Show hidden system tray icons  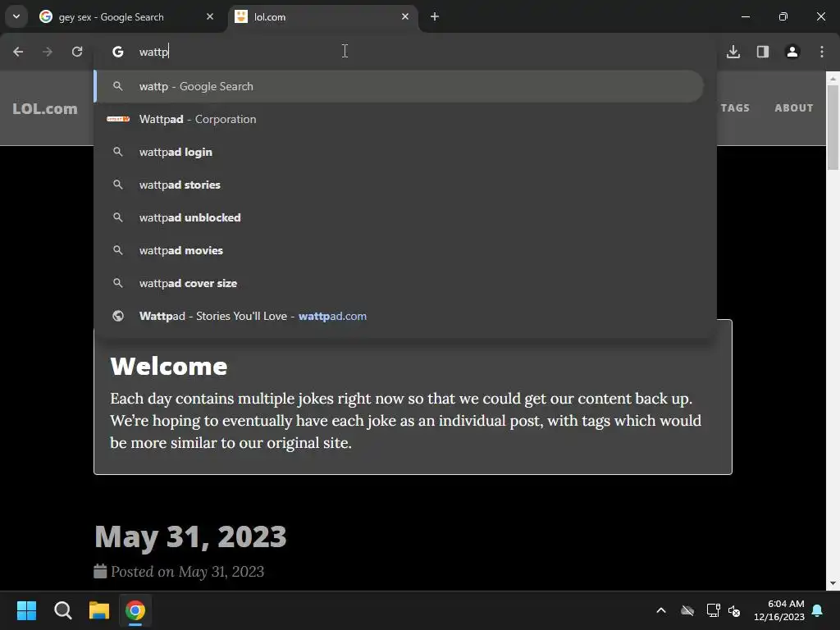[x=661, y=610]
